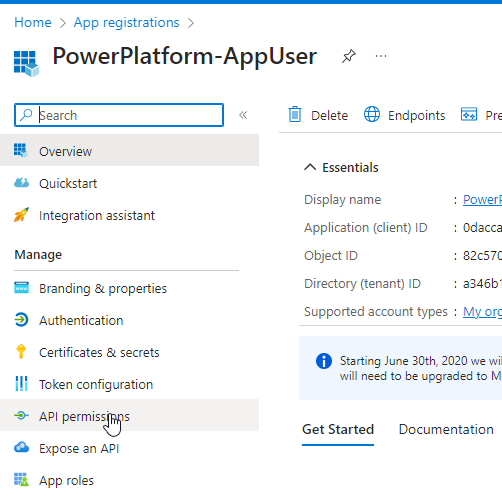
Task: Click the Certificates & secrets key icon
Action: (x=21, y=351)
